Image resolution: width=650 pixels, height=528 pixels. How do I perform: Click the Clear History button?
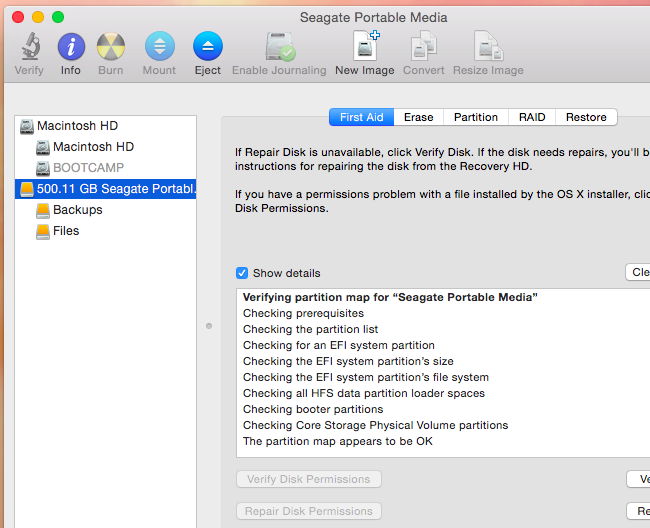pyautogui.click(x=638, y=272)
